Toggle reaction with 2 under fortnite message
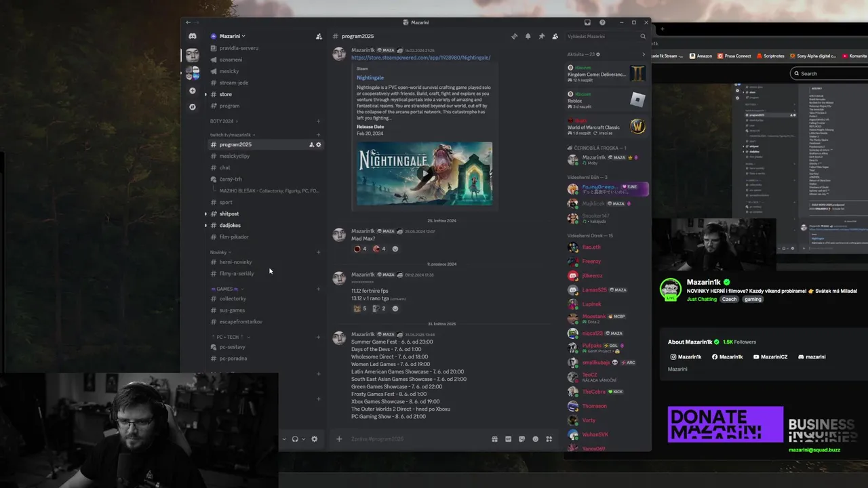This screenshot has width=868, height=488. [x=379, y=308]
